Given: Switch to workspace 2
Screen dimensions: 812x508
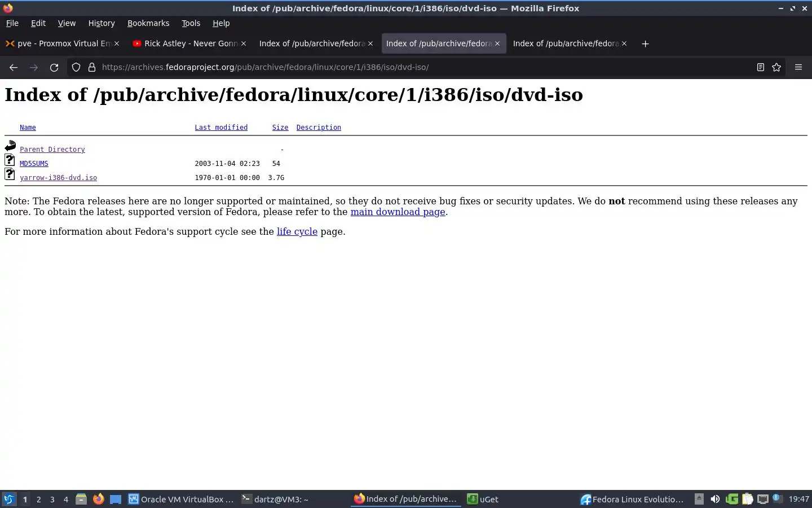Looking at the screenshot, I should pyautogui.click(x=38, y=499).
